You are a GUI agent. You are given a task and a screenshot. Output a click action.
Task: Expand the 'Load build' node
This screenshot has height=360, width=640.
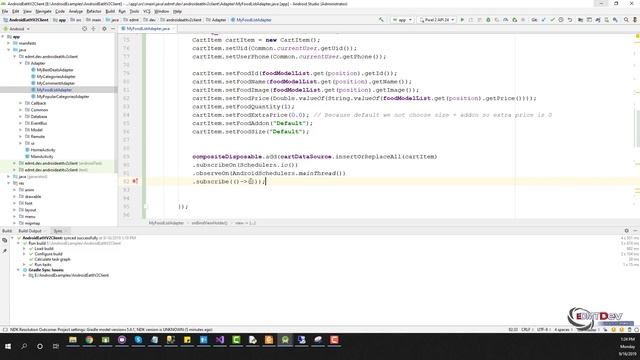click(x=24, y=249)
